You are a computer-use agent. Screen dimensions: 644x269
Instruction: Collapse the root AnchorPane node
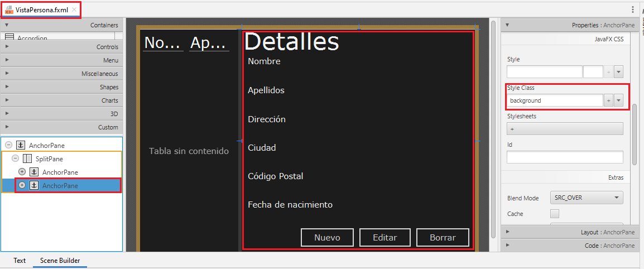click(x=8, y=146)
